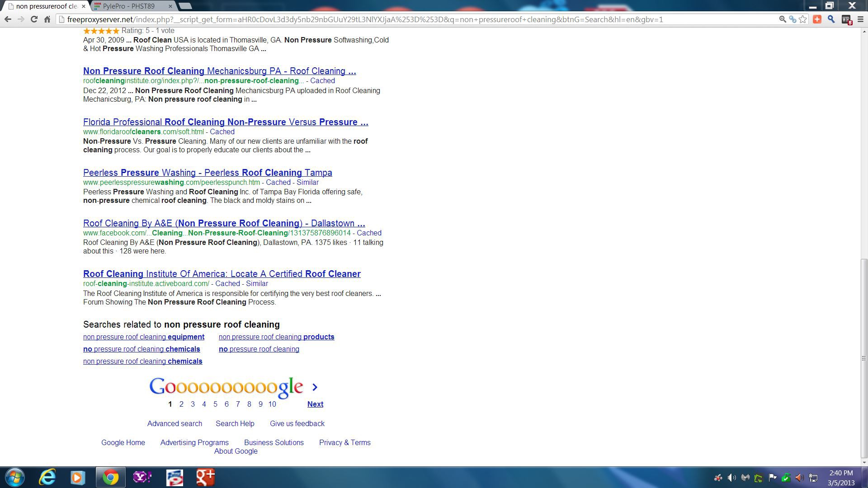Click the browser reload button
Screen dimensions: 868x488
click(34, 19)
